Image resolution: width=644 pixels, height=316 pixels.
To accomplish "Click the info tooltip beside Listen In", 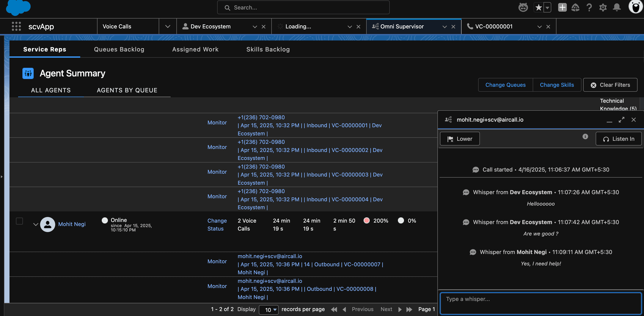I will 585,136.
